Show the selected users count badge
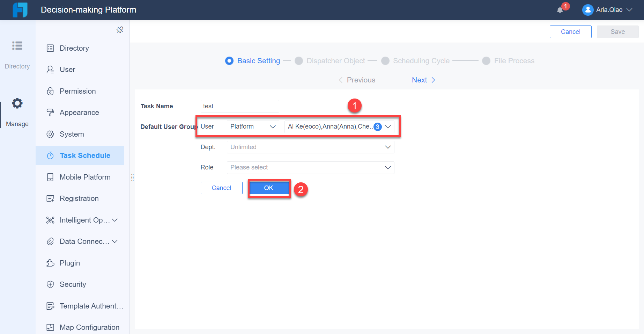Image resolution: width=644 pixels, height=334 pixels. point(377,126)
